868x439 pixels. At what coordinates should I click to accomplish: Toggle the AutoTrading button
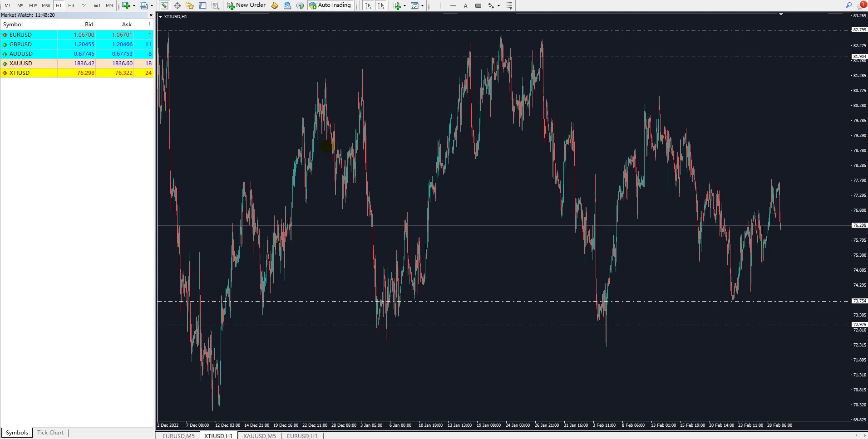coord(330,5)
